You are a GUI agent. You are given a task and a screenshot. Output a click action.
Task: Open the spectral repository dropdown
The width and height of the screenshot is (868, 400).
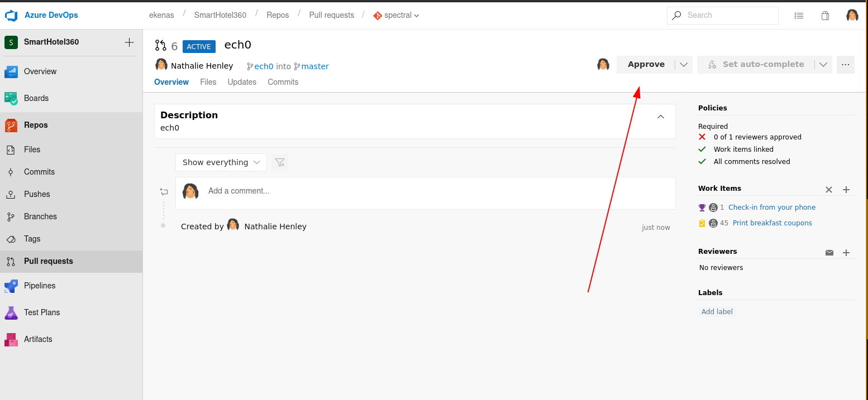click(397, 16)
